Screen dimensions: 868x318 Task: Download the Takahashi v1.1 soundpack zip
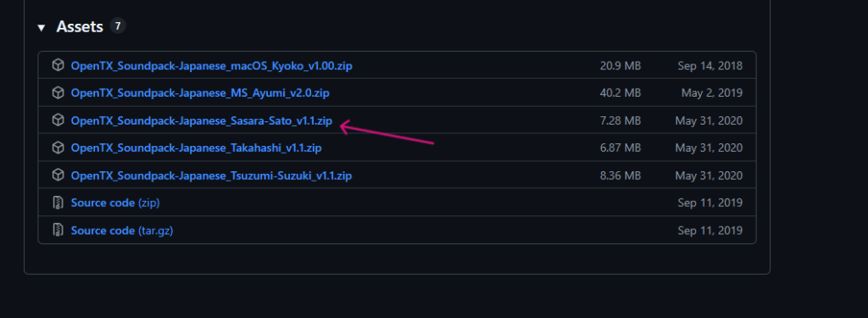click(x=196, y=148)
